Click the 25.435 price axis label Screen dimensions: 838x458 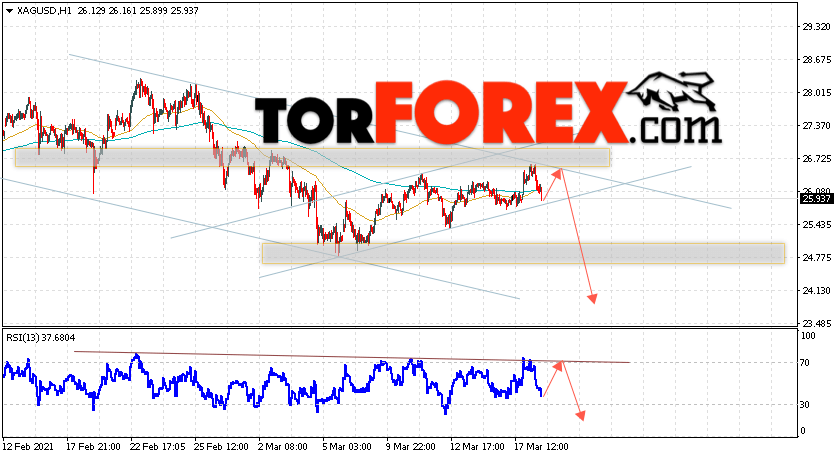(816, 224)
